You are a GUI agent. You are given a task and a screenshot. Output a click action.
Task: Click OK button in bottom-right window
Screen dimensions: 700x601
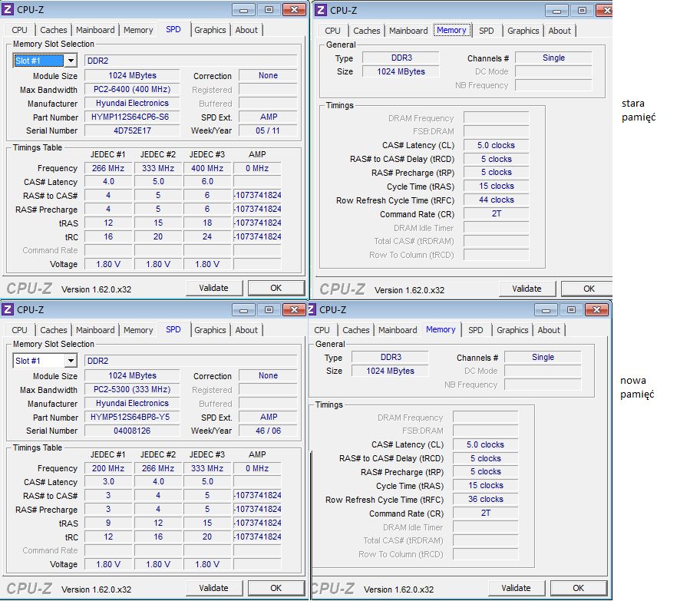pyautogui.click(x=578, y=588)
